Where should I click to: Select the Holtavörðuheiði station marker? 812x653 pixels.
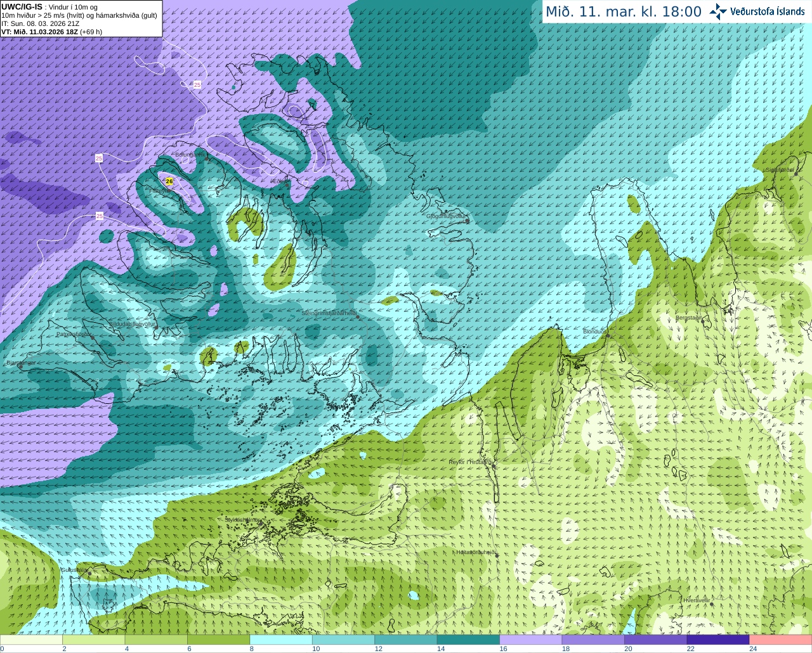[497, 555]
